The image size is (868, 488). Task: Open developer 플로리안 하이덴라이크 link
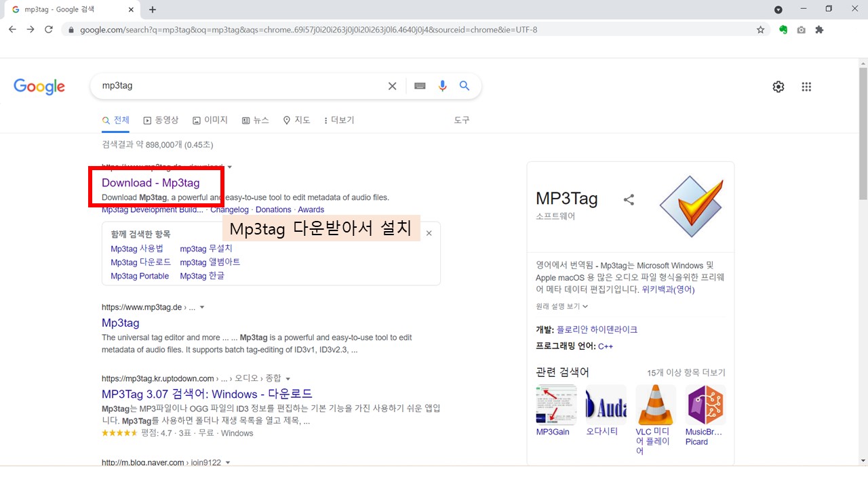[x=597, y=329]
